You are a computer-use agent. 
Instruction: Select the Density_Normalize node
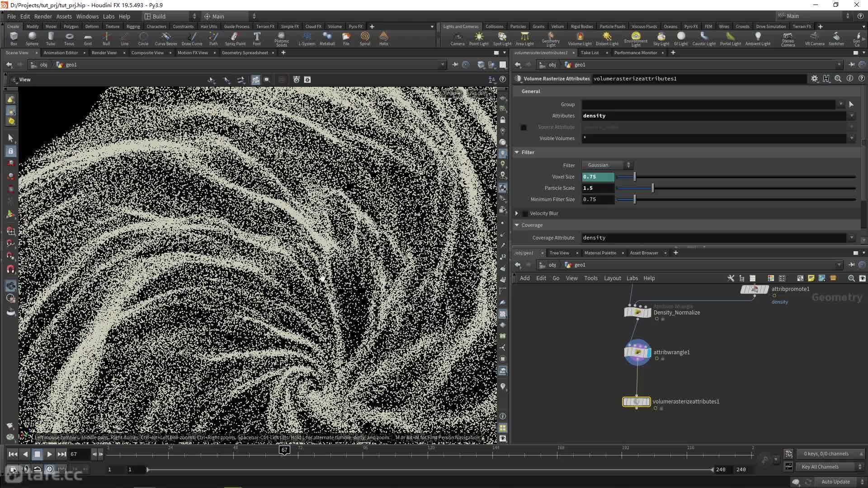tap(637, 312)
